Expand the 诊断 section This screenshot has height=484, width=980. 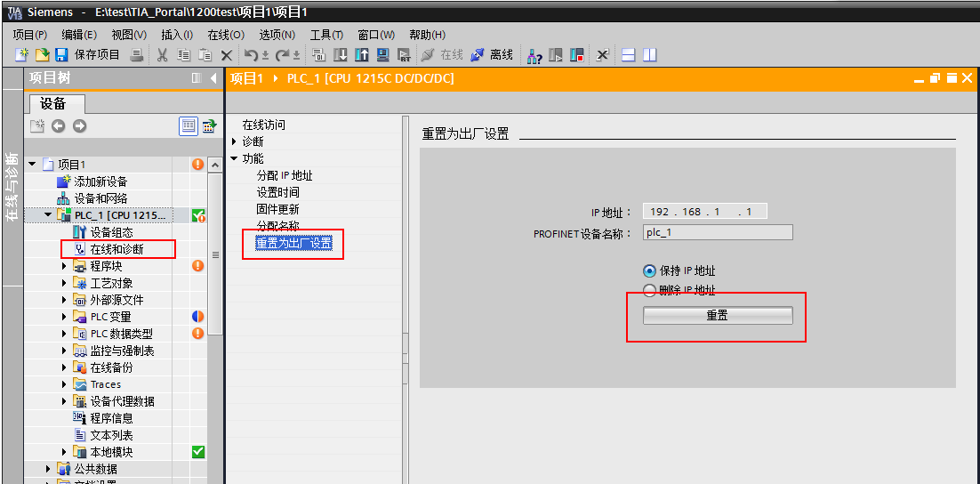click(235, 142)
